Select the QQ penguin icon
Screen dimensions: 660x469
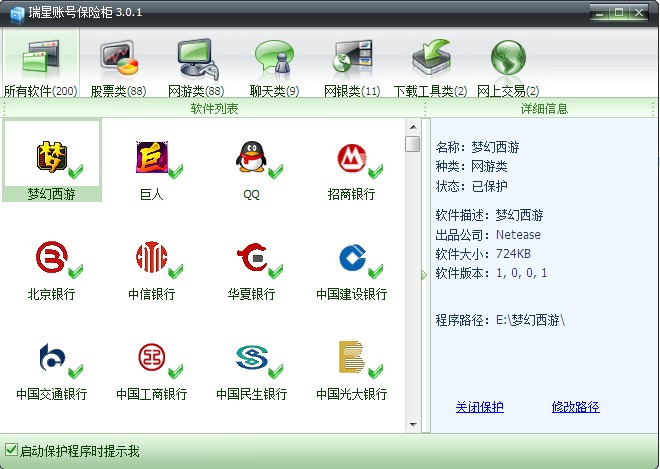coord(251,157)
